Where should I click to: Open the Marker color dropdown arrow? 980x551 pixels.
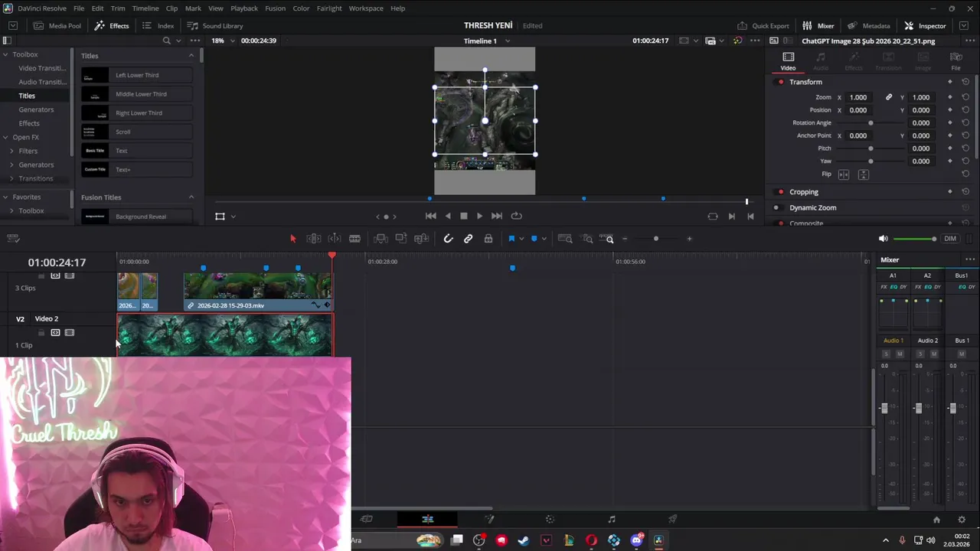(544, 239)
